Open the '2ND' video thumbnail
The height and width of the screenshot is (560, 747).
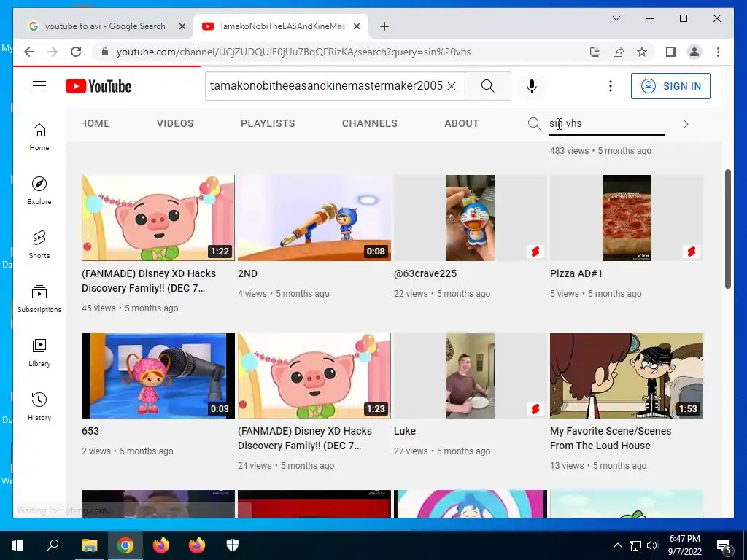(x=314, y=217)
